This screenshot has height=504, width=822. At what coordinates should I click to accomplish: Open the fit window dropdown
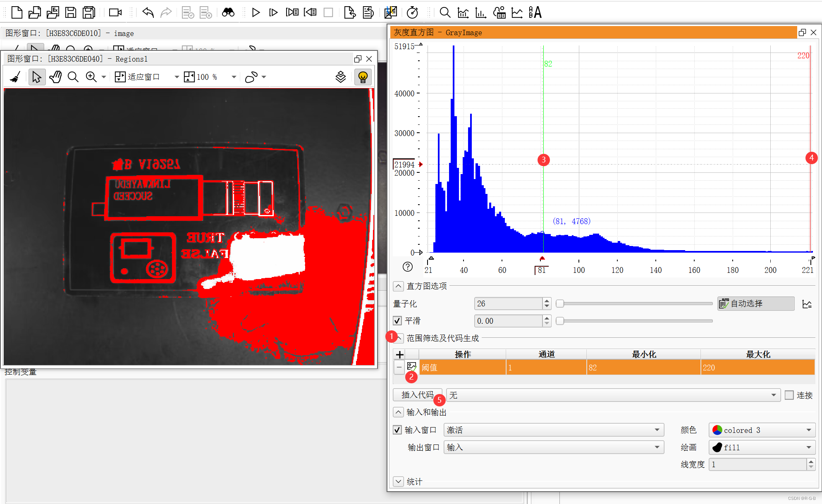coord(177,77)
